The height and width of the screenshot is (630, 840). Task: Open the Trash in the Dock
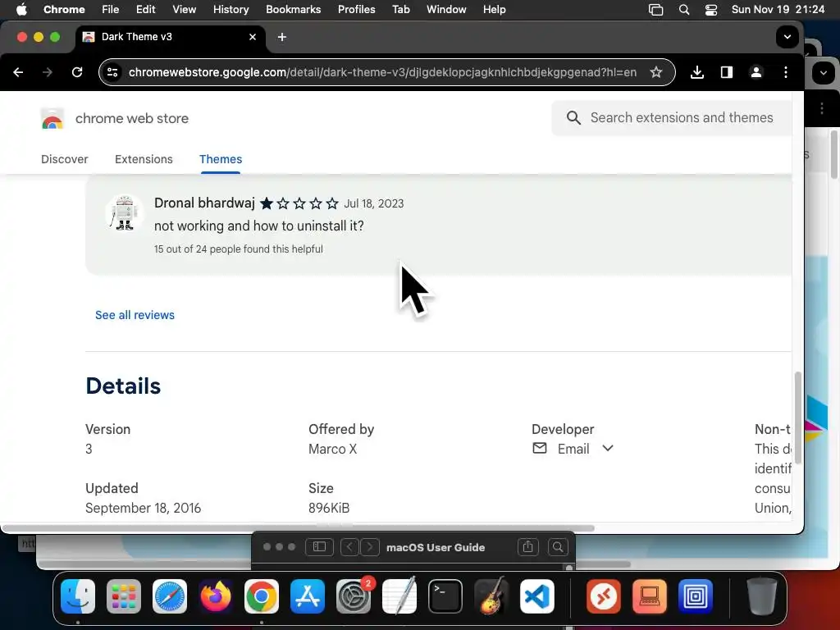pos(761,596)
